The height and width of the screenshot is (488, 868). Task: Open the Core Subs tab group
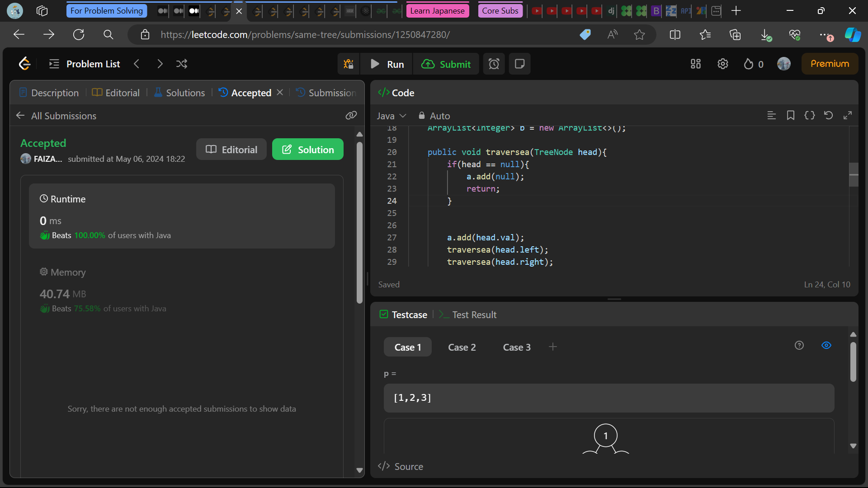tap(500, 10)
